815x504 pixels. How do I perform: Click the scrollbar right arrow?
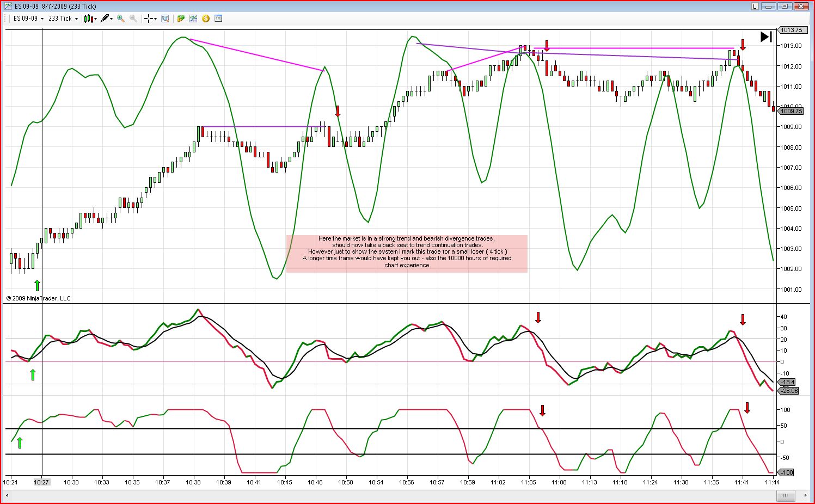point(806,495)
